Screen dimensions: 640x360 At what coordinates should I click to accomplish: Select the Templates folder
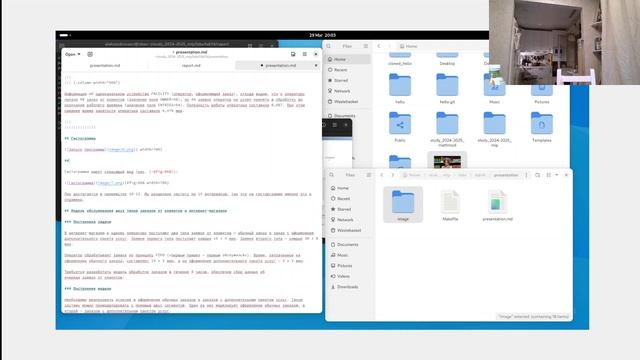click(542, 127)
